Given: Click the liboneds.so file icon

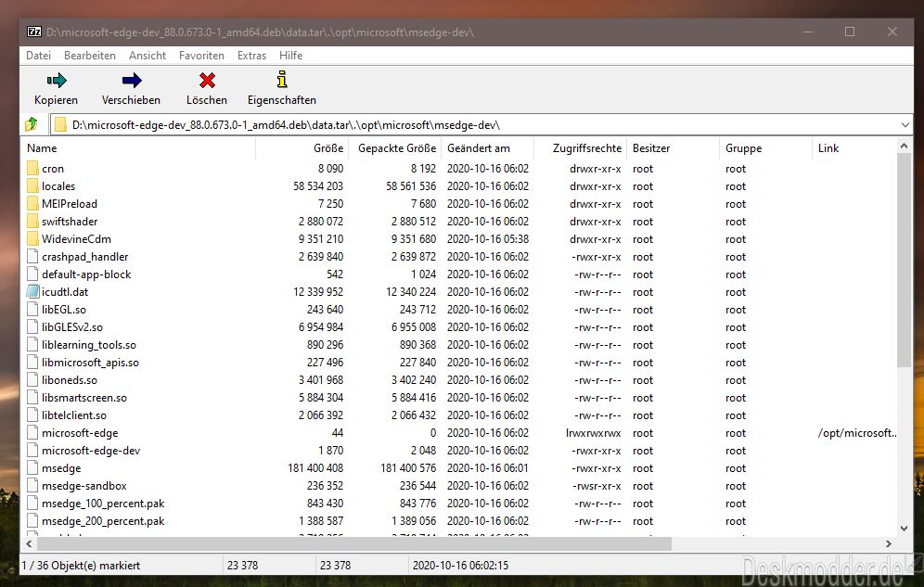Looking at the screenshot, I should pyautogui.click(x=32, y=380).
